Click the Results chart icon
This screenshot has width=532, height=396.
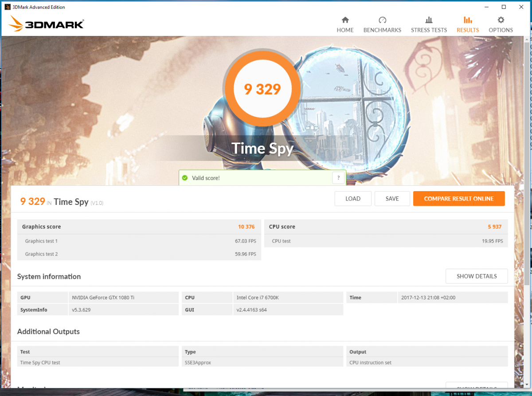tap(468, 20)
